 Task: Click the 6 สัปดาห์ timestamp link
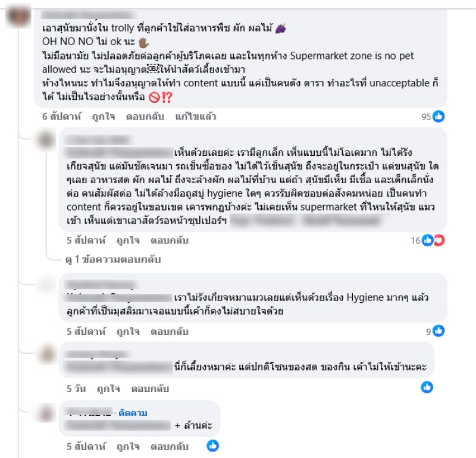coord(62,117)
